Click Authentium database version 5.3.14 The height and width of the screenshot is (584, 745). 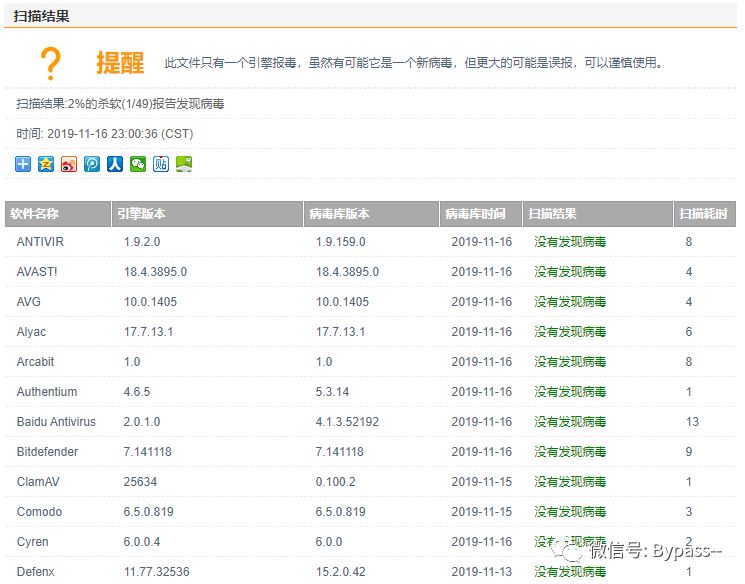pos(332,392)
